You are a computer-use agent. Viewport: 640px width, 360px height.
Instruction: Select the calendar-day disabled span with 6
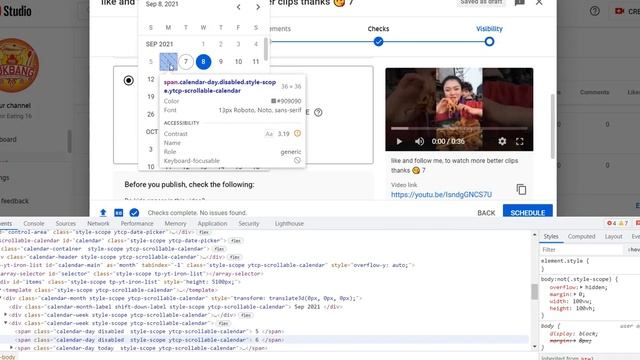click(x=149, y=340)
